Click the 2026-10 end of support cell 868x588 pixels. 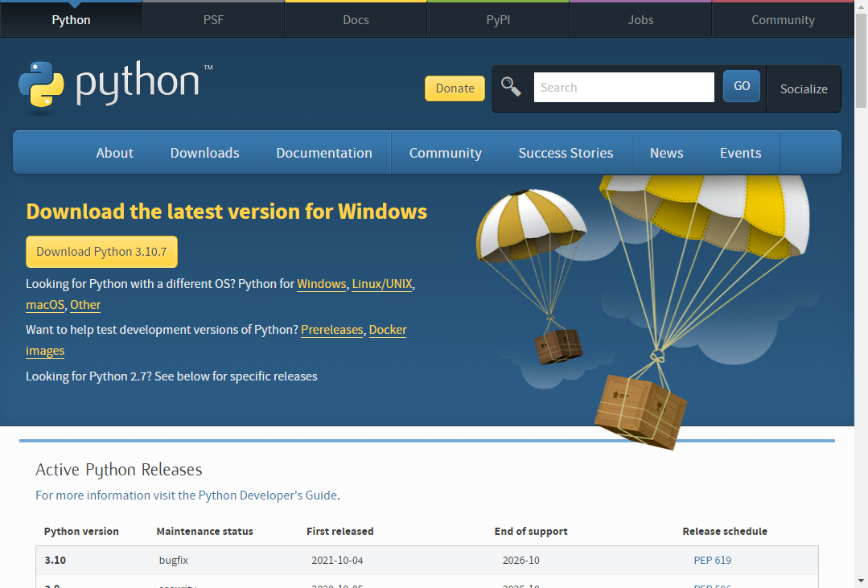pyautogui.click(x=521, y=561)
